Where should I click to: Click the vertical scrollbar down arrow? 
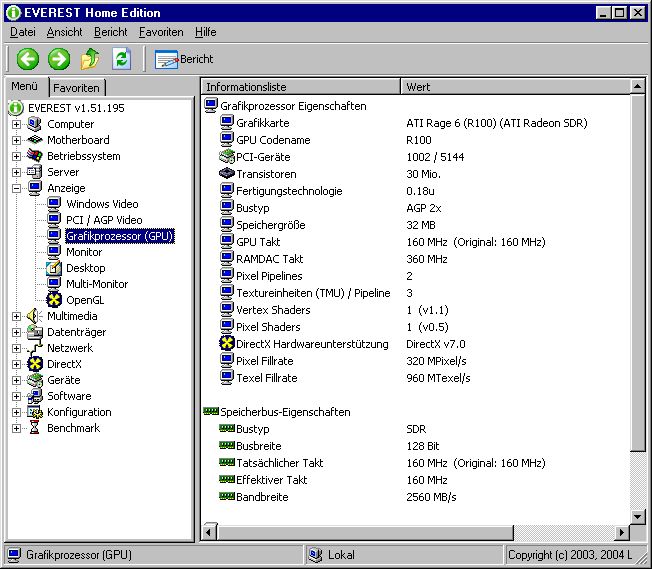(x=637, y=517)
